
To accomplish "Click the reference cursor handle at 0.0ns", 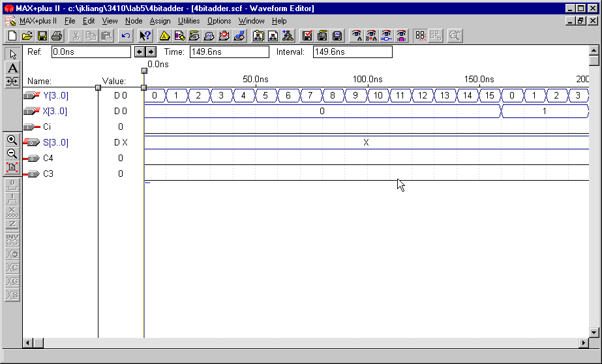I will [x=144, y=70].
